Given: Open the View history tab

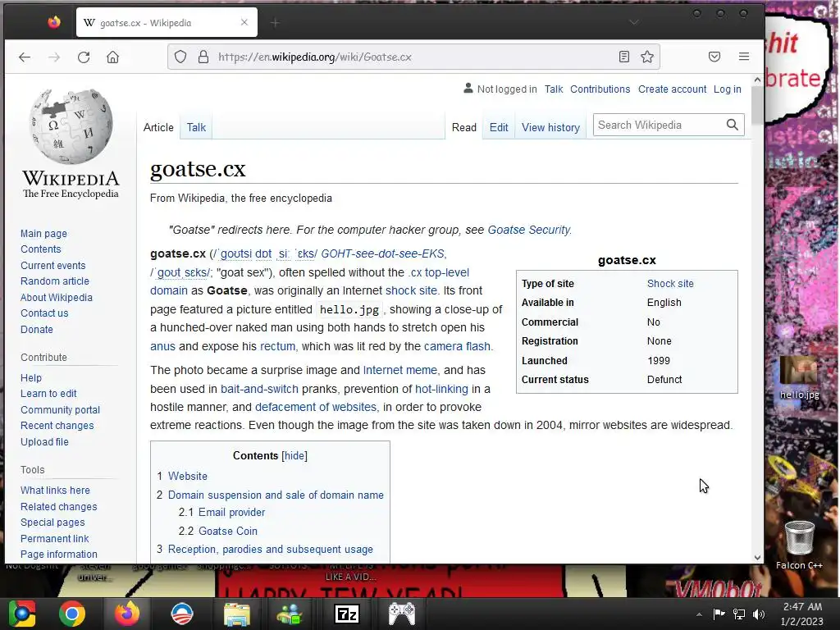Looking at the screenshot, I should (x=550, y=127).
